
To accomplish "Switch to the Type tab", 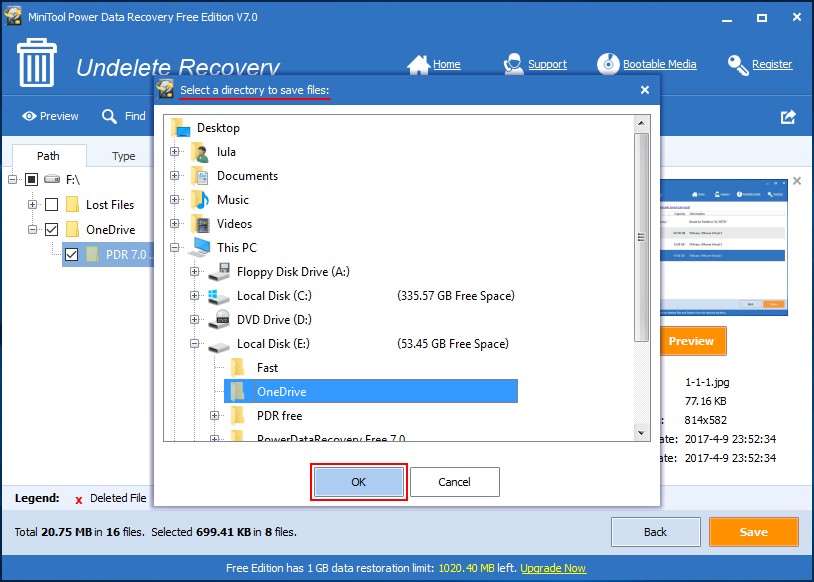I will (x=124, y=156).
